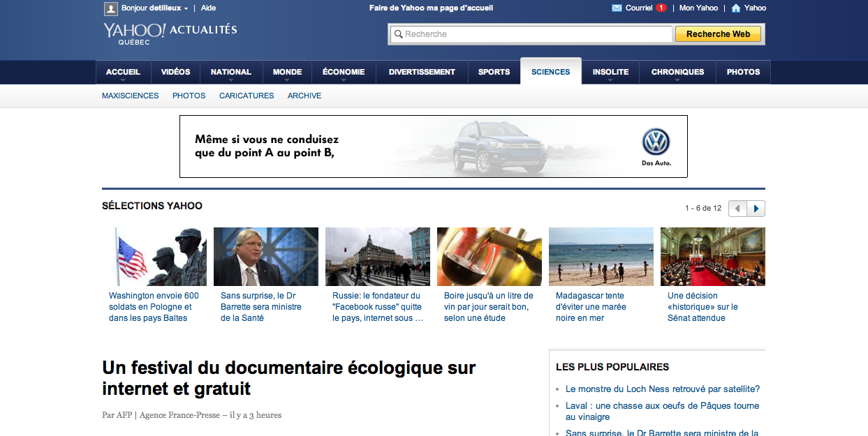Image resolution: width=868 pixels, height=436 pixels.
Task: Go to previous Sélections Yahoo slides arrow
Action: [x=737, y=208]
